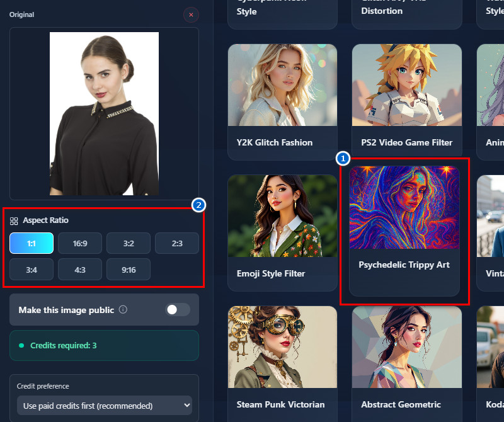Click the Psychedelic Trippy Art label
Viewport: 504px width, 422px height.
pos(404,265)
